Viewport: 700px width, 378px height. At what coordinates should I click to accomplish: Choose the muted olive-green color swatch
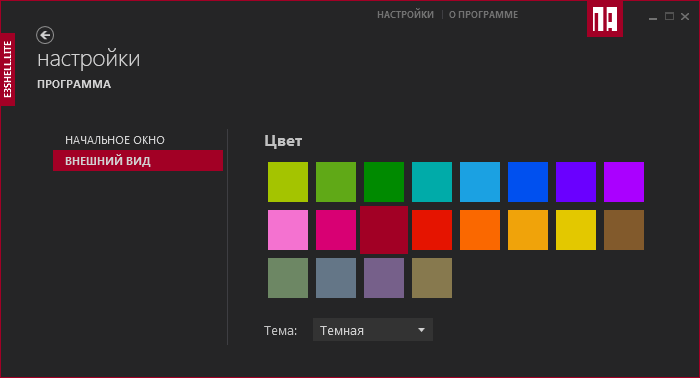pyautogui.click(x=288, y=278)
